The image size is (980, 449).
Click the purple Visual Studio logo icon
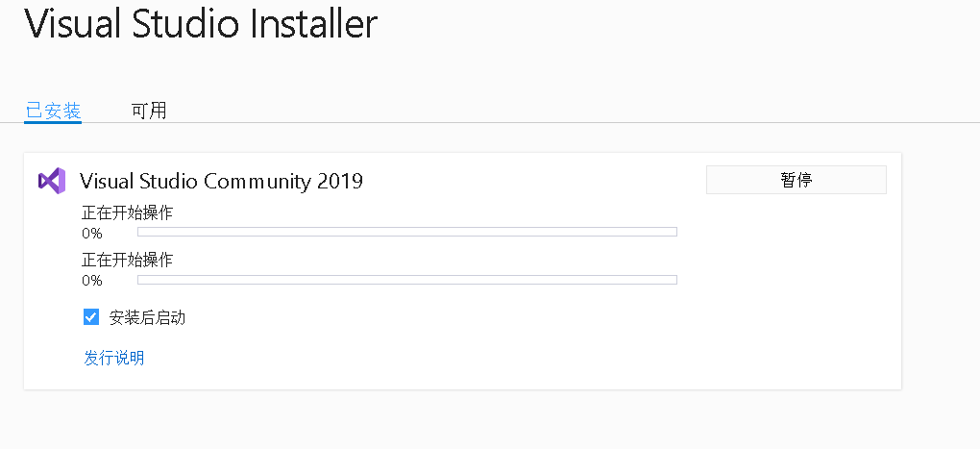point(51,180)
